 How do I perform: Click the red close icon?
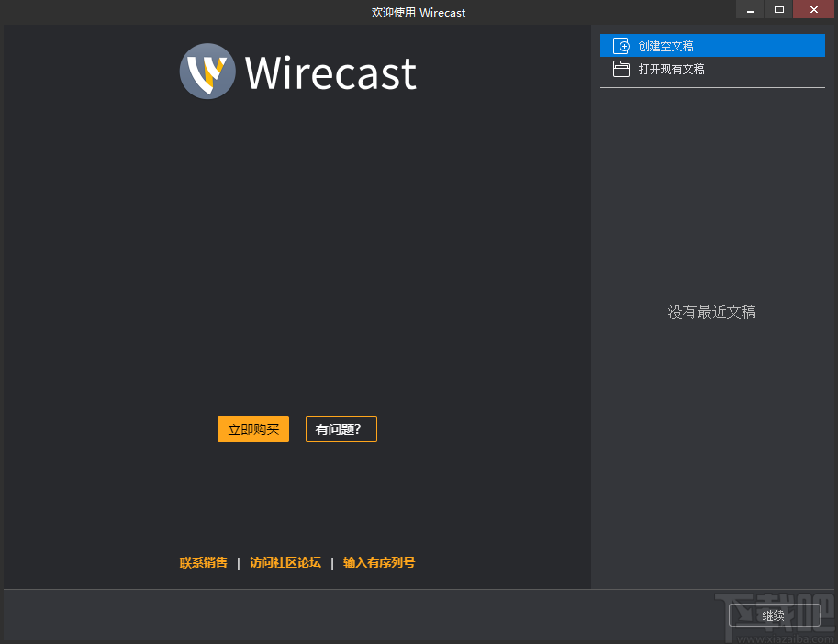(813, 9)
